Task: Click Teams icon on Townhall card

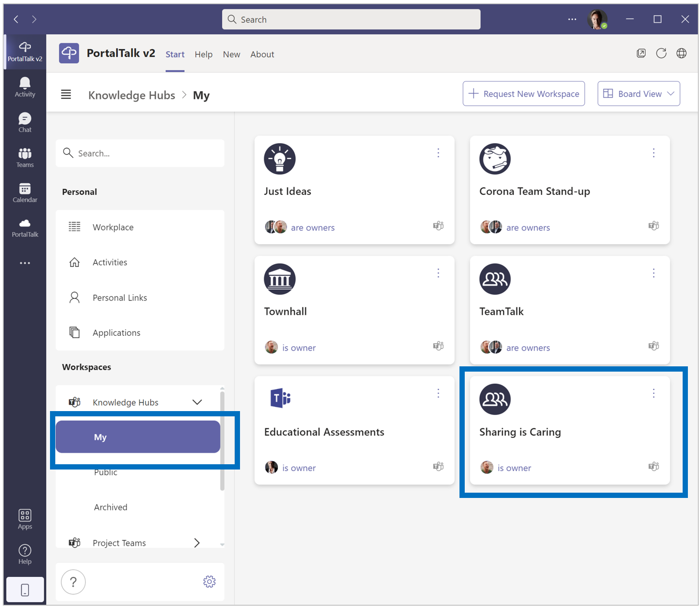Action: [x=438, y=346]
